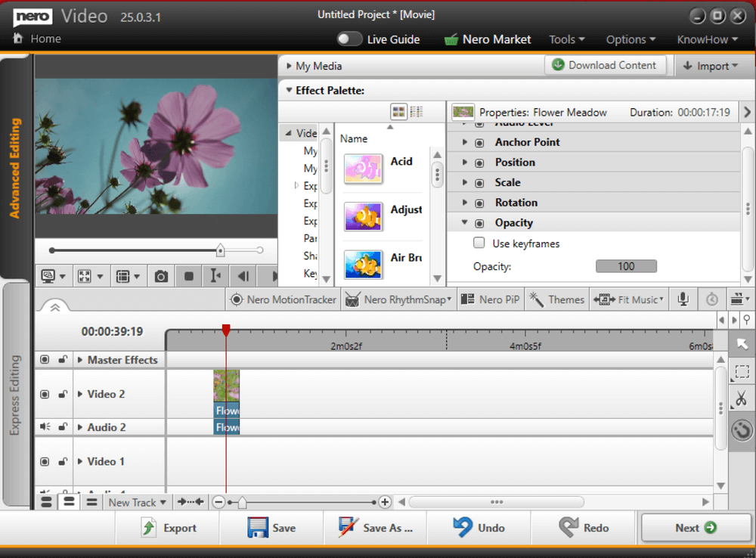Expand the Master Effects track
756x558 pixels.
(x=80, y=360)
